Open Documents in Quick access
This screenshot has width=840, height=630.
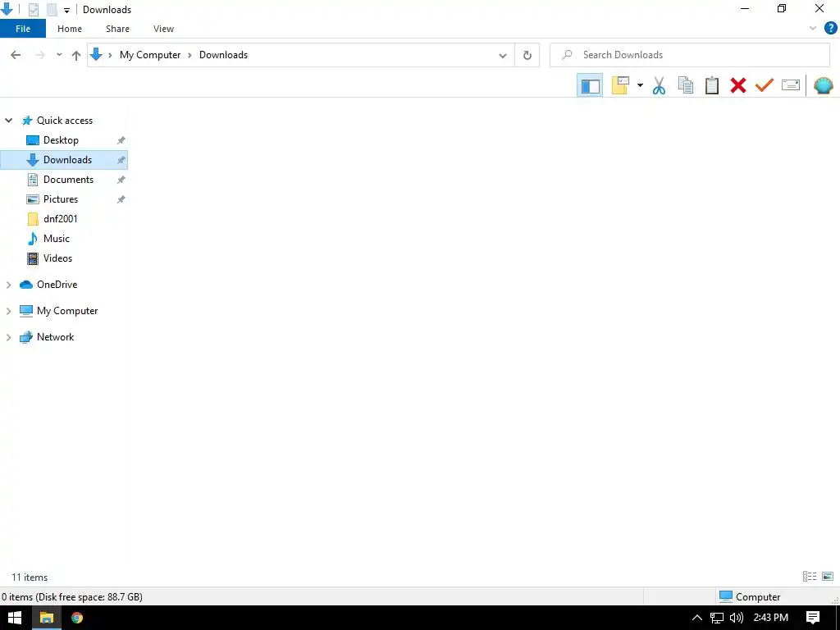coord(68,180)
